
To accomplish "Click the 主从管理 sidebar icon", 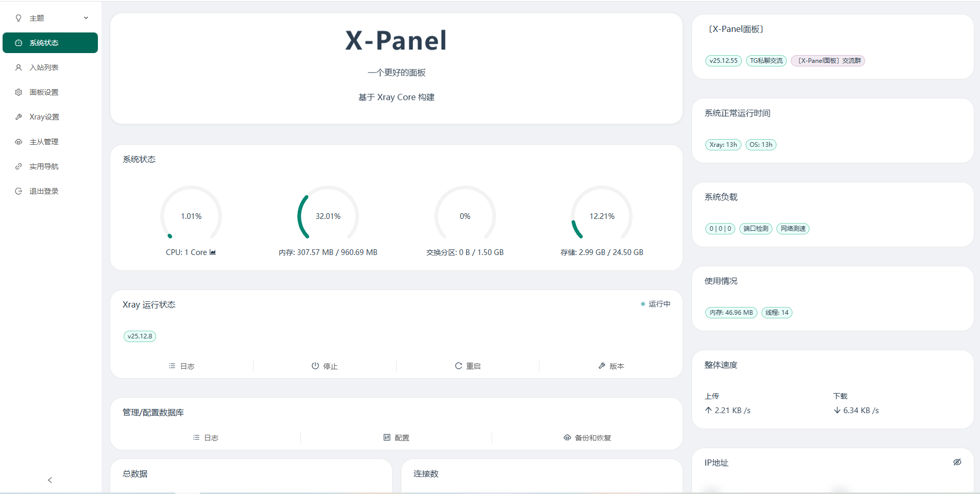I will [19, 142].
